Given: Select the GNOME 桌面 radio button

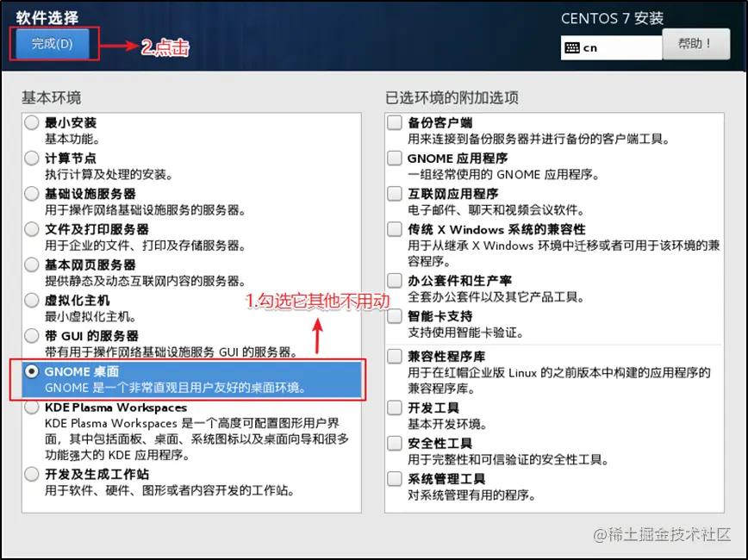Looking at the screenshot, I should coord(32,371).
